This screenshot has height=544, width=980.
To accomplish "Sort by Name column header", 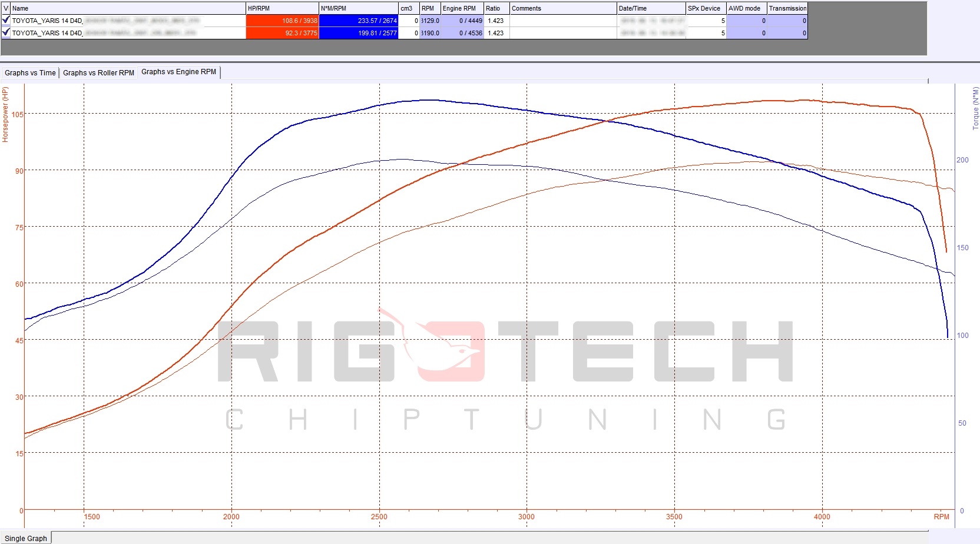I will (x=128, y=8).
